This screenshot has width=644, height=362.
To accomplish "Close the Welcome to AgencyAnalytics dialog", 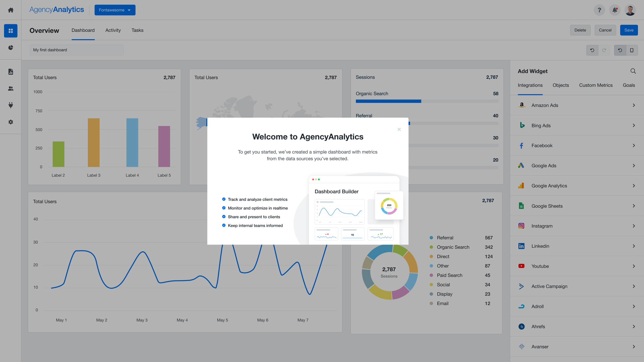I will (399, 129).
